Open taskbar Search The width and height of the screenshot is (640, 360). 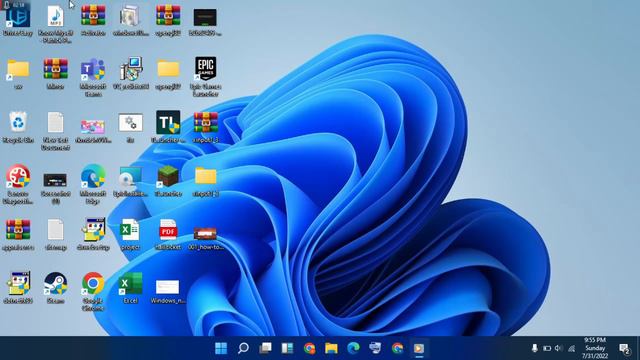pos(243,348)
